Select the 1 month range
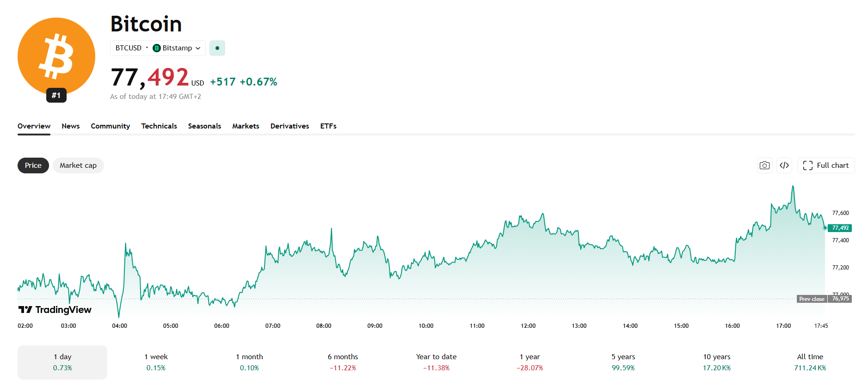 tap(249, 362)
